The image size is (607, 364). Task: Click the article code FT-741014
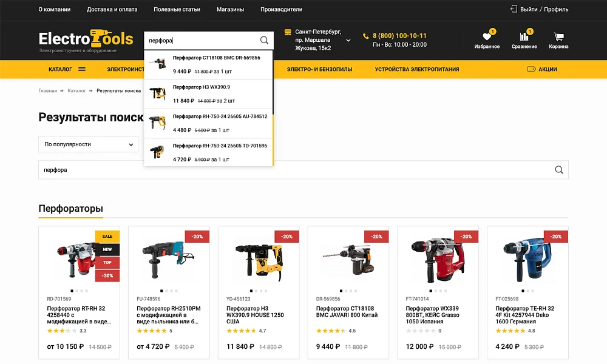418,299
